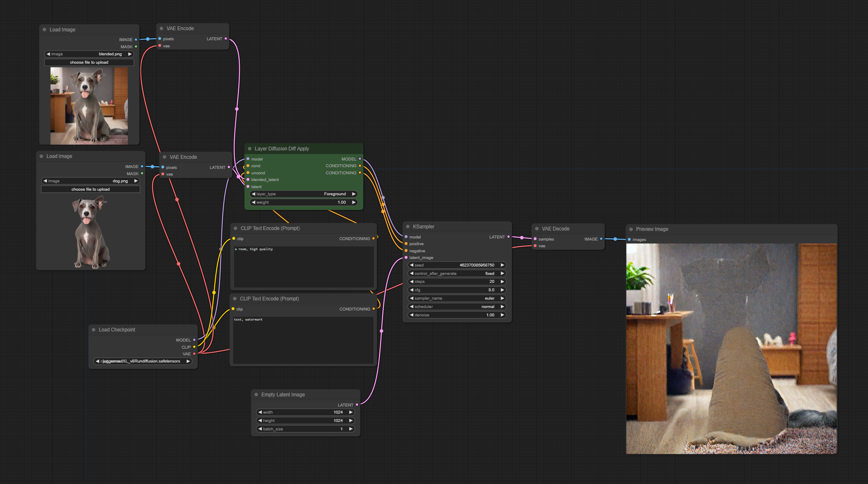868x484 pixels.
Task: Open the sampler_name euler dropdown
Action: pyautogui.click(x=457, y=298)
